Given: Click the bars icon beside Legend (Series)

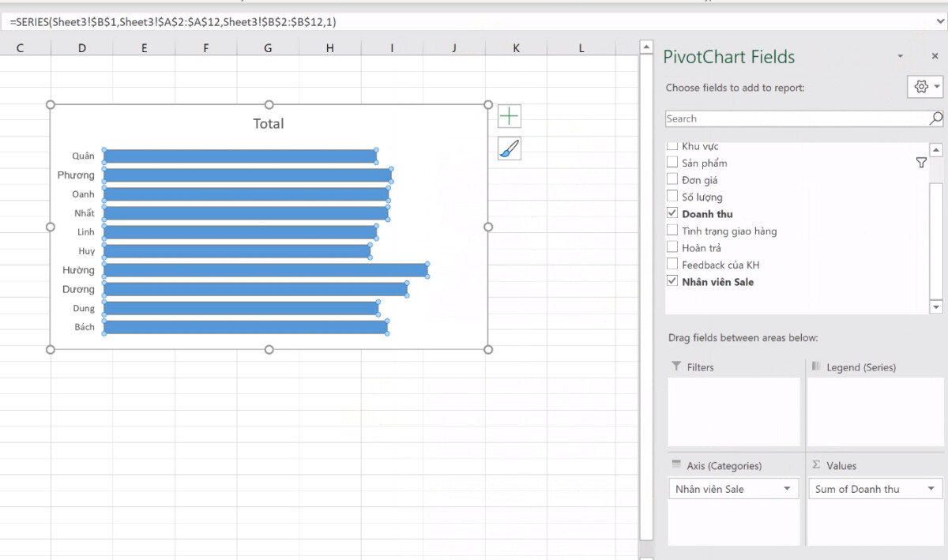Looking at the screenshot, I should [817, 366].
